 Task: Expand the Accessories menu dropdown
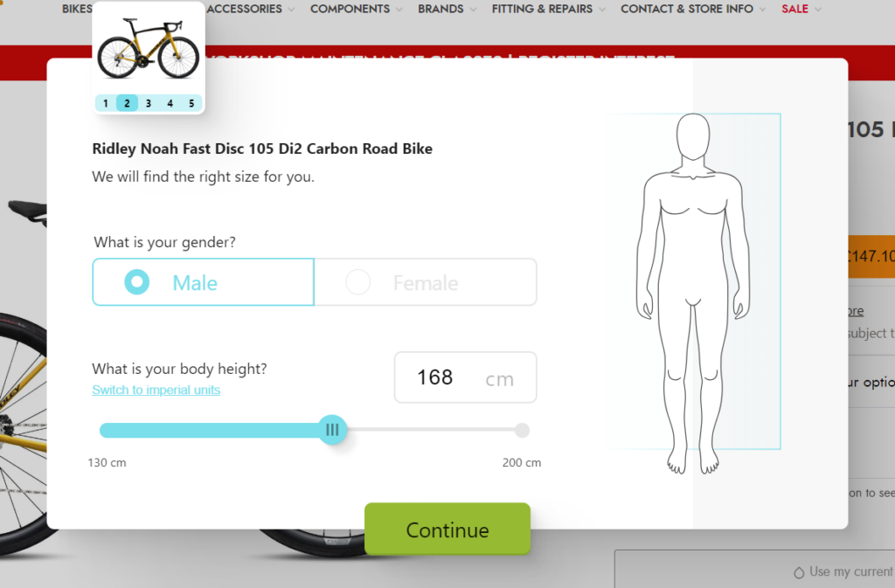pos(292,9)
